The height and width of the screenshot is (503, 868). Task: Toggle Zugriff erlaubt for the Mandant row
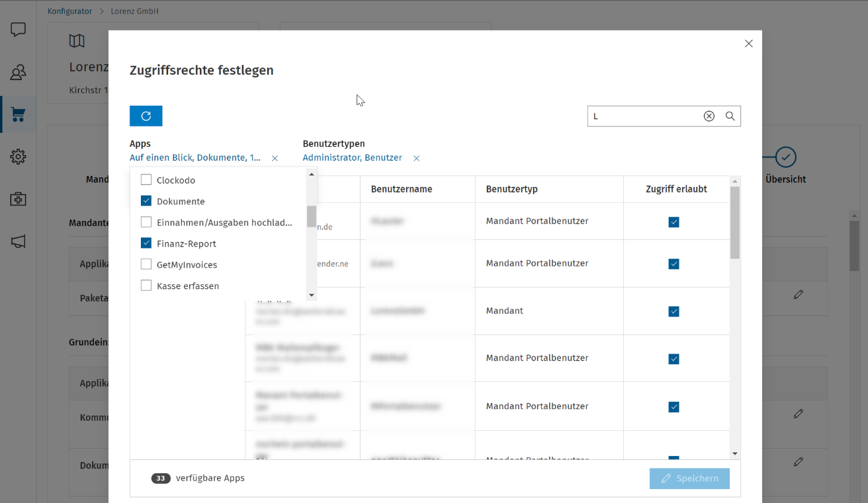pos(673,311)
